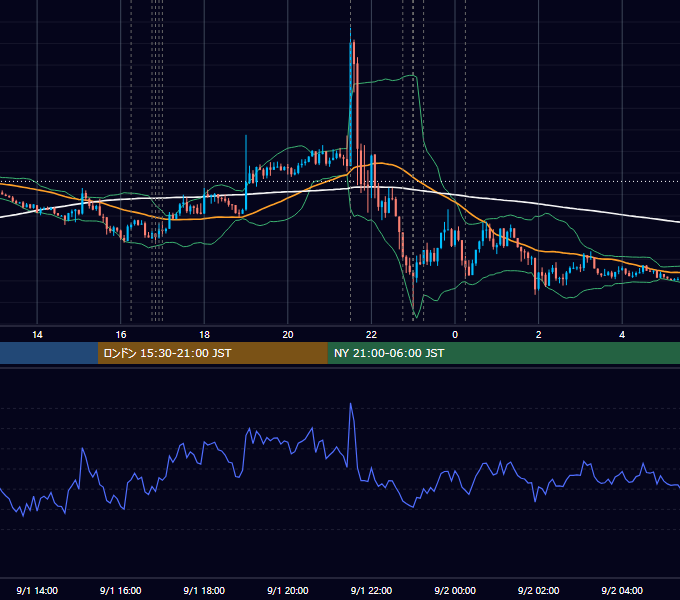Click the '18' hour label on price chart axis
Viewport: 680px width, 600px height.
[204, 335]
